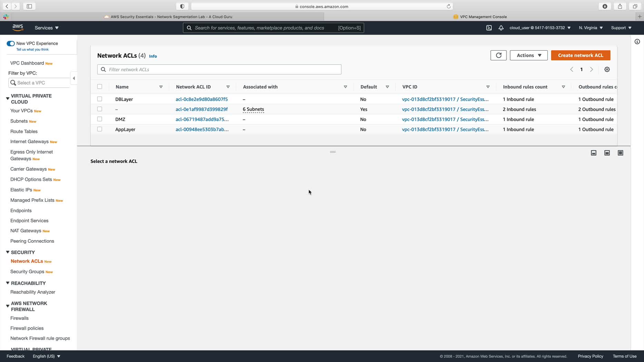Open the cloud_user account menu

click(x=540, y=28)
